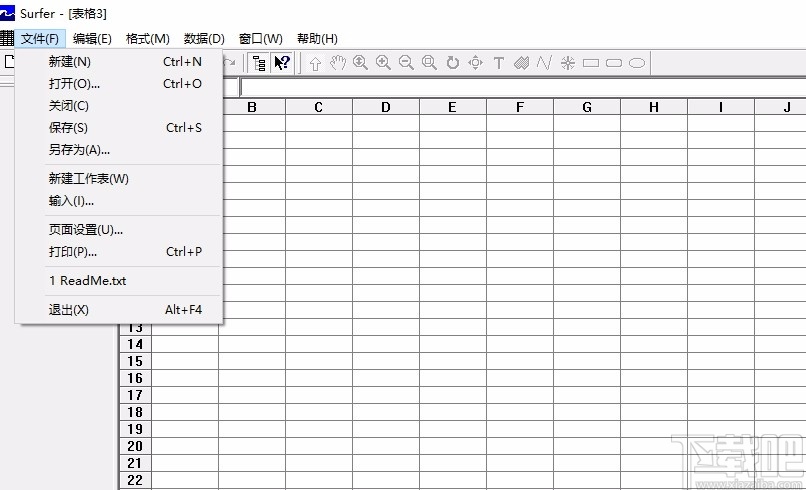This screenshot has width=806, height=490.
Task: Open the 文件(F) menu
Action: tap(40, 39)
